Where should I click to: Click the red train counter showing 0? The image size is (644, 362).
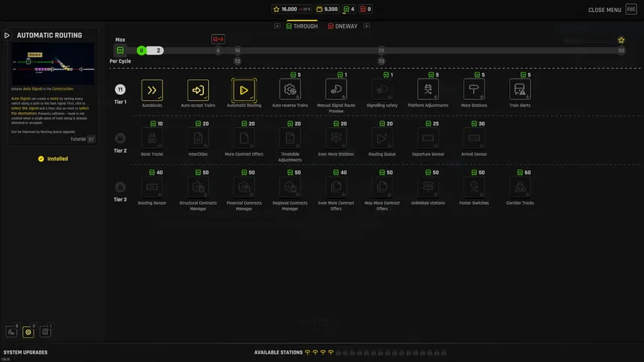point(365,9)
